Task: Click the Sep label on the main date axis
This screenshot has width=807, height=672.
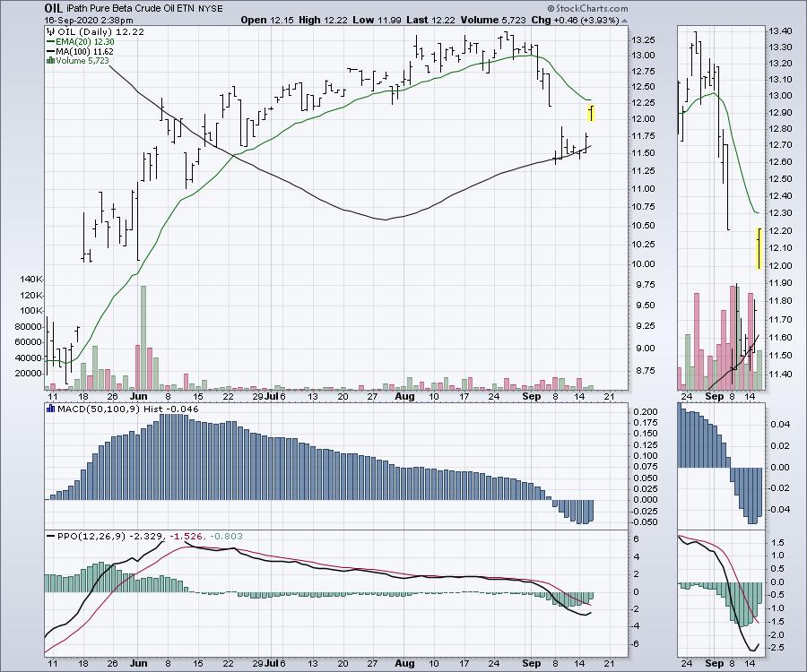Action: [x=532, y=395]
